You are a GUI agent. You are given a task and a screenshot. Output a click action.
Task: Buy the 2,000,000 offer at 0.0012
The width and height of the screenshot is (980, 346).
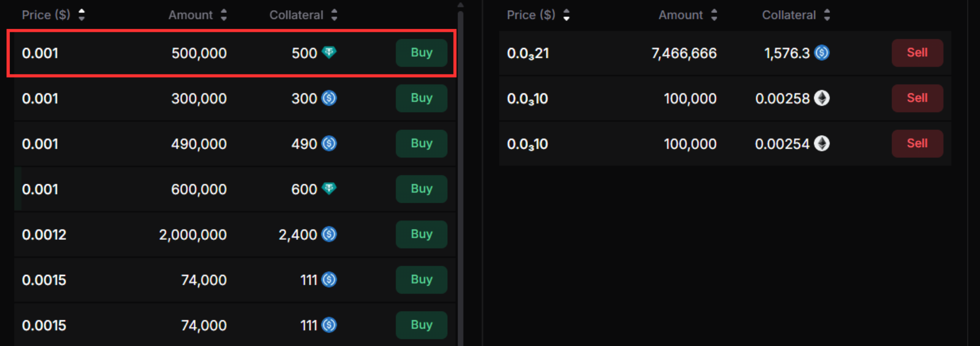(421, 234)
